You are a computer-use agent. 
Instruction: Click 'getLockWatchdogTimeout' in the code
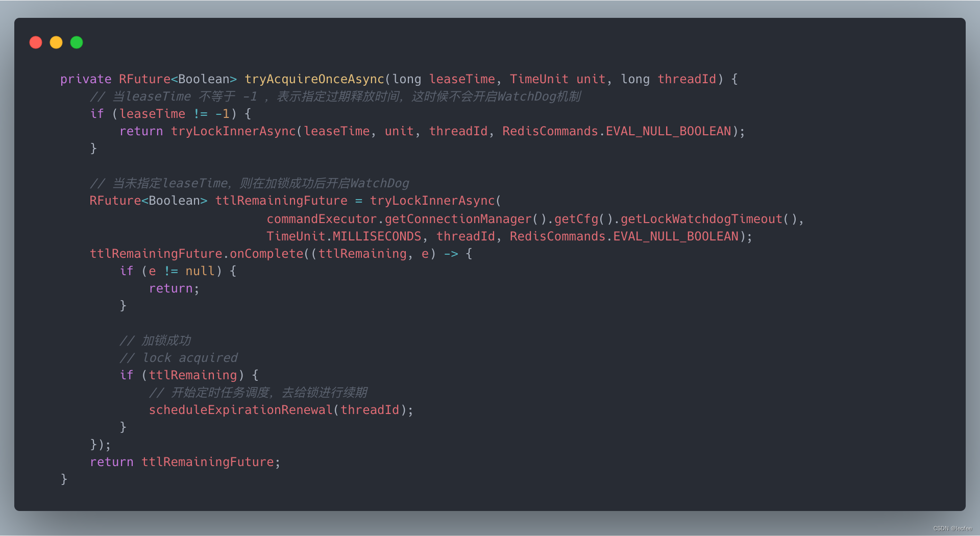[x=701, y=219]
